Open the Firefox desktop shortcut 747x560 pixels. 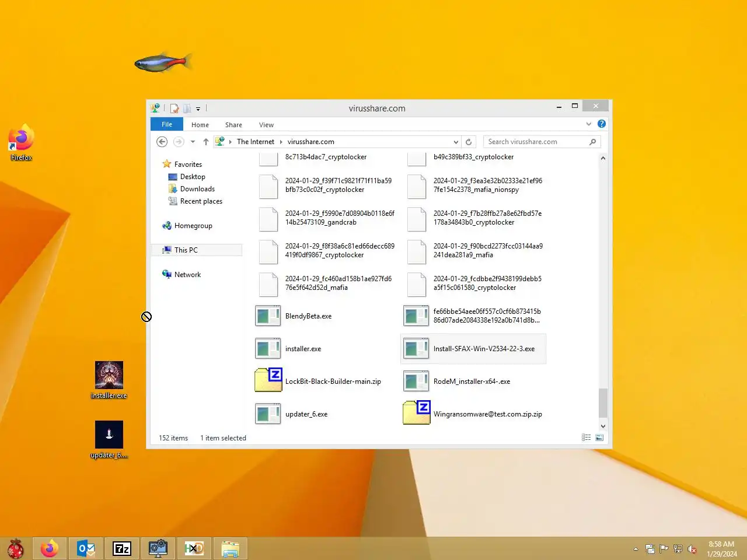pyautogui.click(x=21, y=142)
